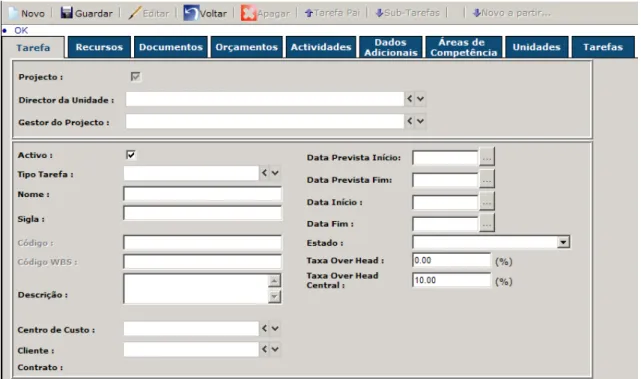Open the Actividades tab

[321, 47]
